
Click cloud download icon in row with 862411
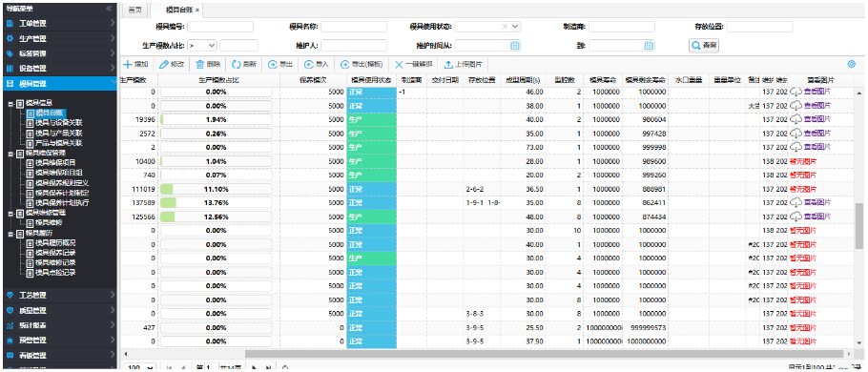coord(796,202)
